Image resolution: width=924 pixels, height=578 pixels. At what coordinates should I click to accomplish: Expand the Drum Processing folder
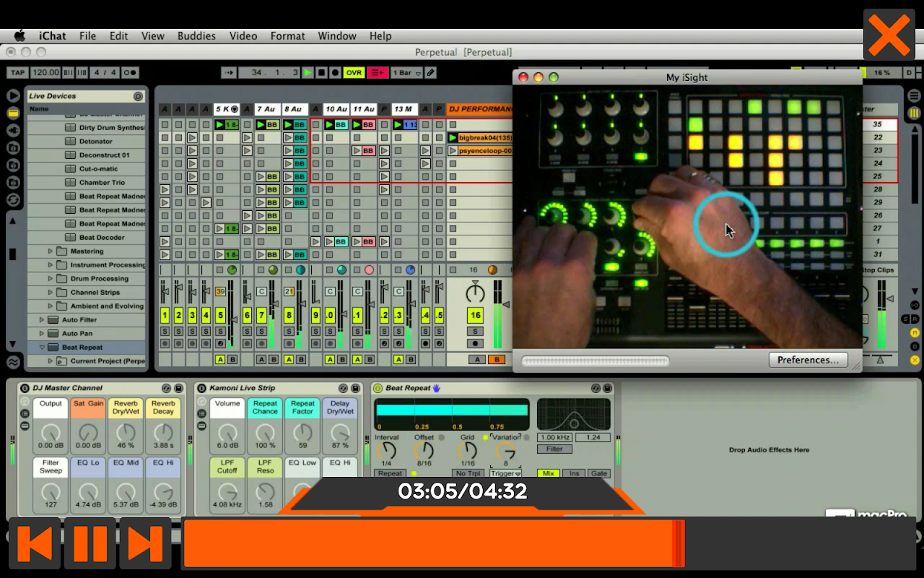[51, 279]
